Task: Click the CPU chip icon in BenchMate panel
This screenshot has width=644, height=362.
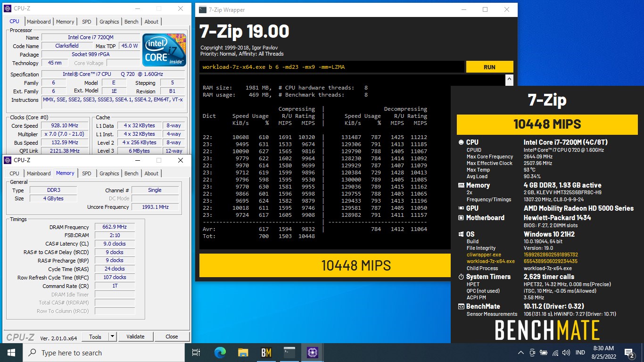Action: pyautogui.click(x=461, y=142)
